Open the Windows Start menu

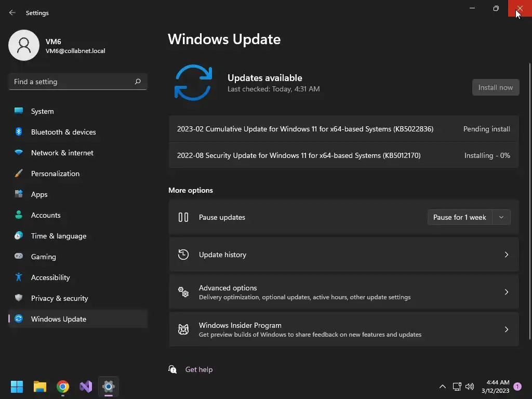[17, 387]
